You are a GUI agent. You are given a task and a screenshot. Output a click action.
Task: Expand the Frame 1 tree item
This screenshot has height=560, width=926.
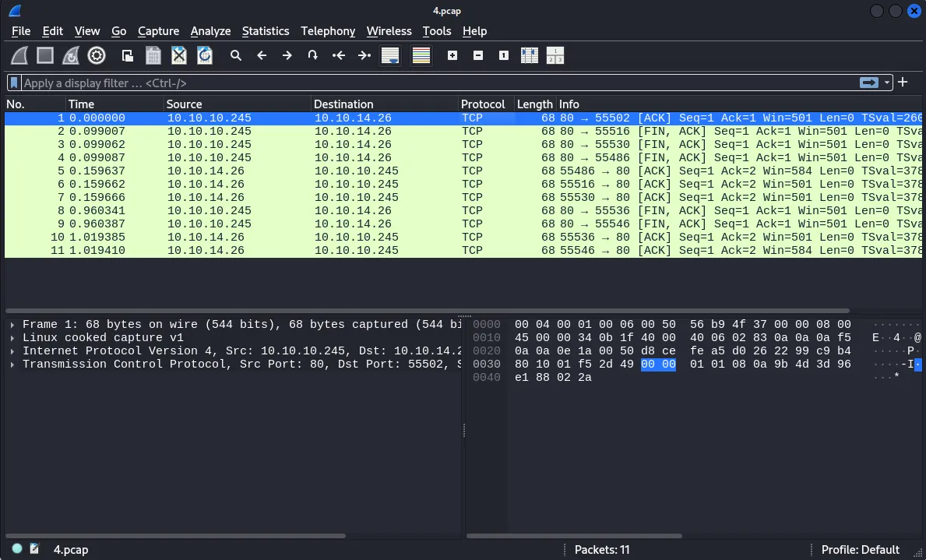12,325
